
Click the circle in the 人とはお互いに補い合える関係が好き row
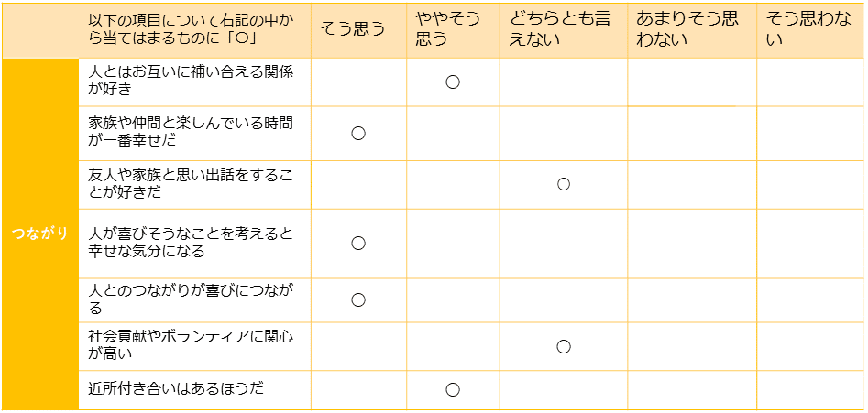(452, 82)
